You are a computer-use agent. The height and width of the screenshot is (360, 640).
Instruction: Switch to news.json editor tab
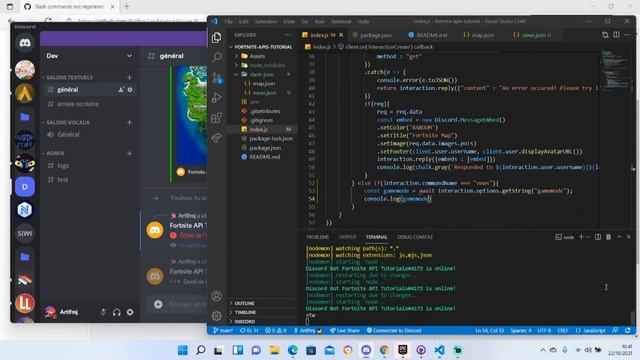536,35
